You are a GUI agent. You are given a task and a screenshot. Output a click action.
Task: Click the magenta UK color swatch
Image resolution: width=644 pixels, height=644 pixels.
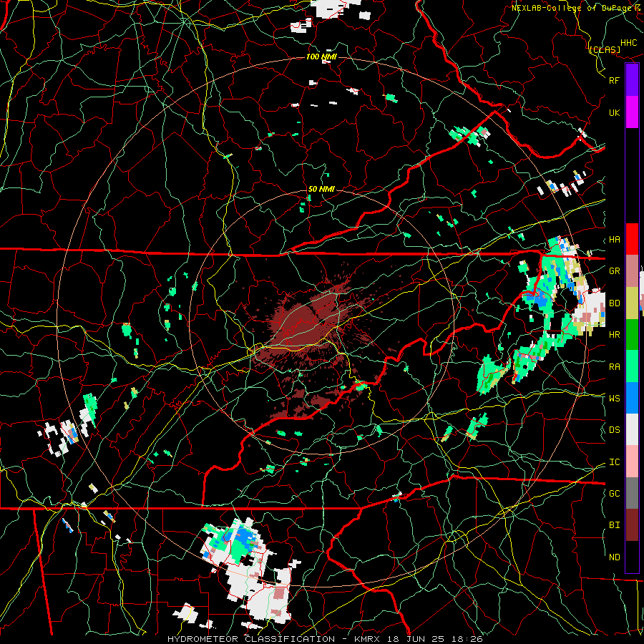(632, 112)
